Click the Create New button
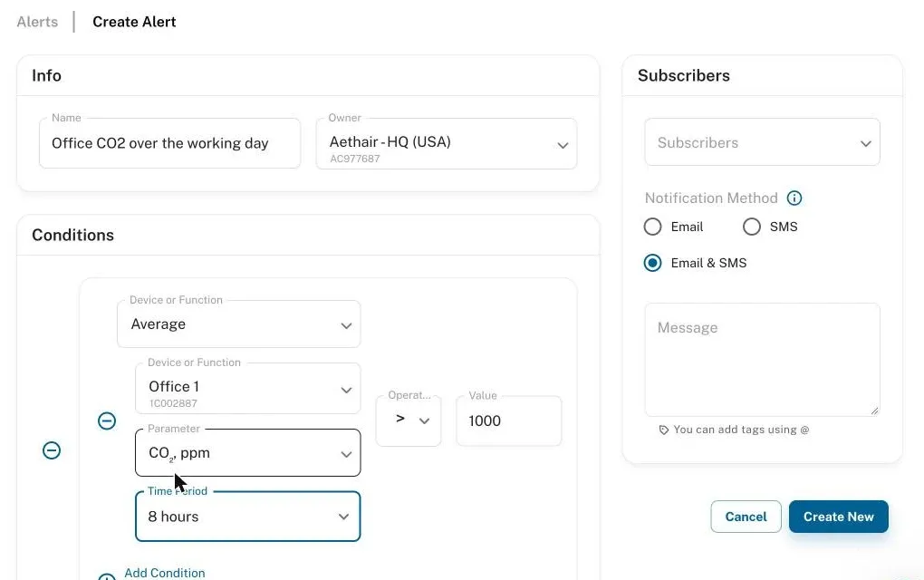This screenshot has height=580, width=924. coord(839,517)
